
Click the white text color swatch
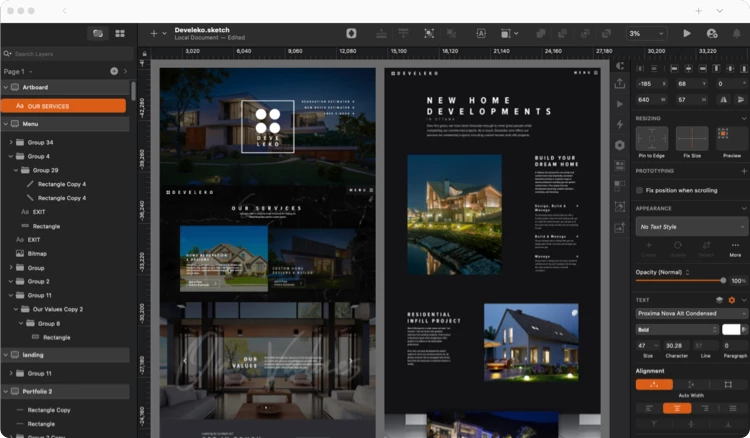click(732, 329)
